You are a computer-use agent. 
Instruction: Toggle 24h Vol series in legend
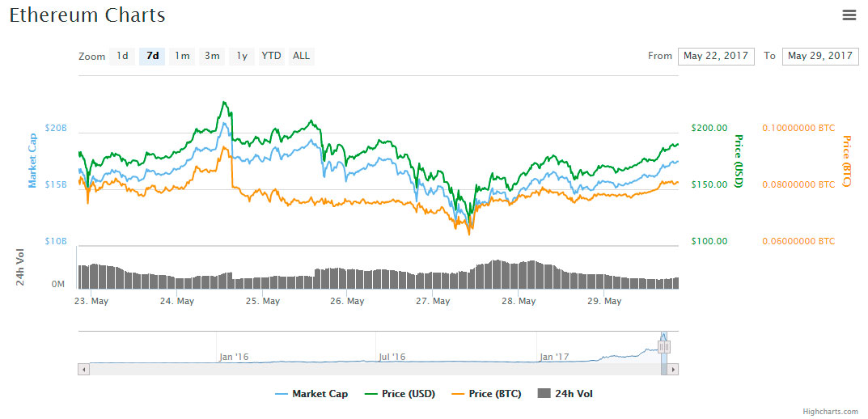click(x=565, y=394)
